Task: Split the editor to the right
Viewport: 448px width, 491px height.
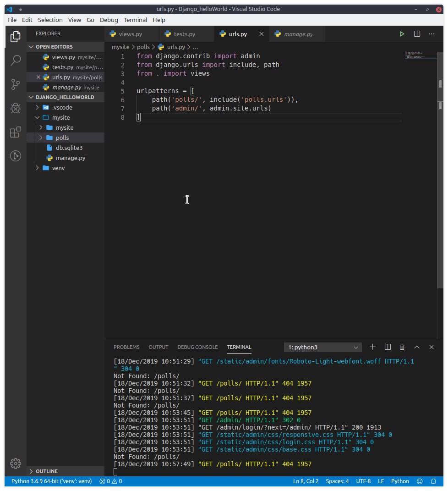Action: tap(417, 34)
